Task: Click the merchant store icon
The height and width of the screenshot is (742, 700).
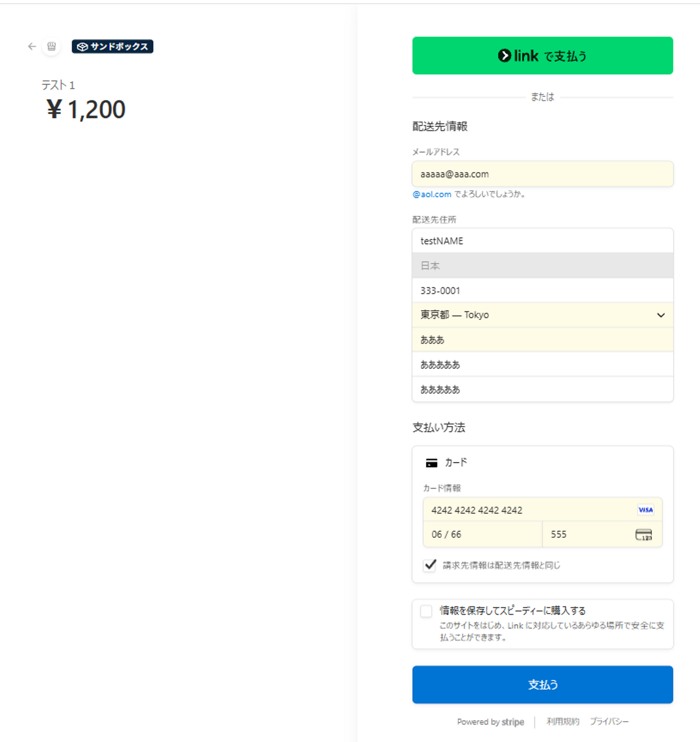Action: (52, 47)
